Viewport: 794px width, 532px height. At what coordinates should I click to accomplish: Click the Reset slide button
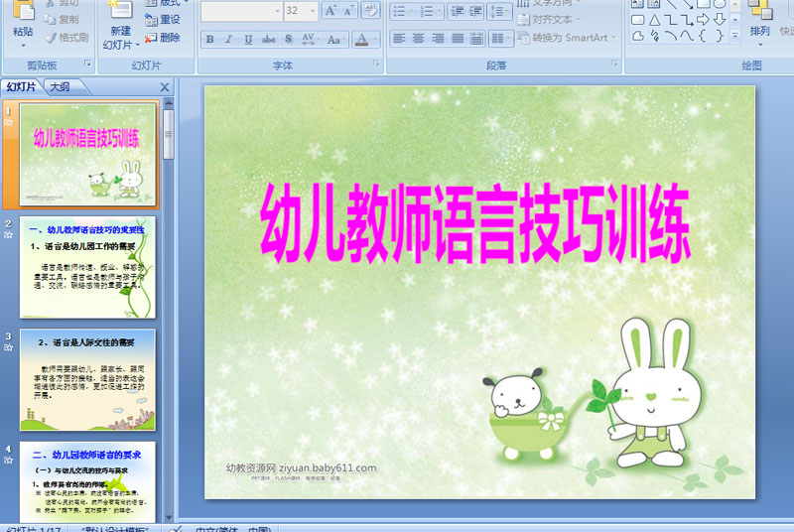coord(163,20)
